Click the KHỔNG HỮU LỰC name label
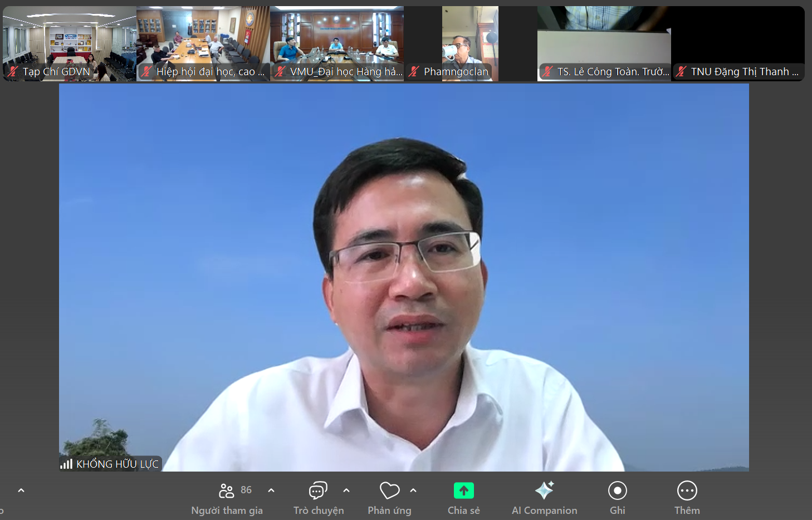Image resolution: width=812 pixels, height=520 pixels. click(x=118, y=464)
